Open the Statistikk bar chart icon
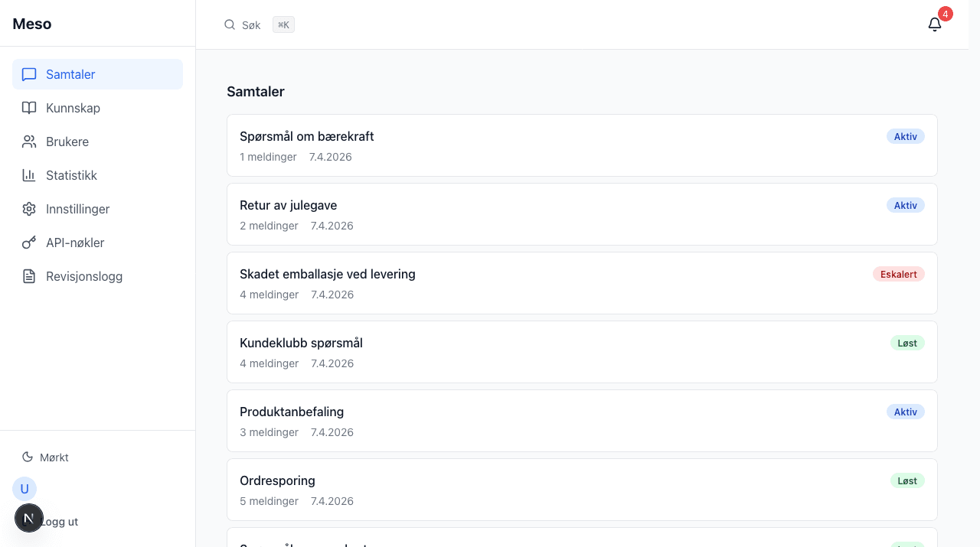The width and height of the screenshot is (980, 547). click(x=29, y=175)
